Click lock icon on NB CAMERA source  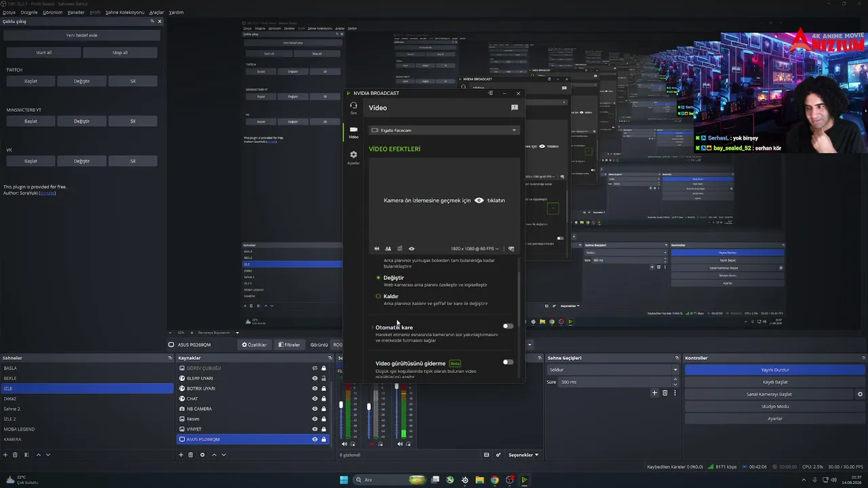pos(323,409)
